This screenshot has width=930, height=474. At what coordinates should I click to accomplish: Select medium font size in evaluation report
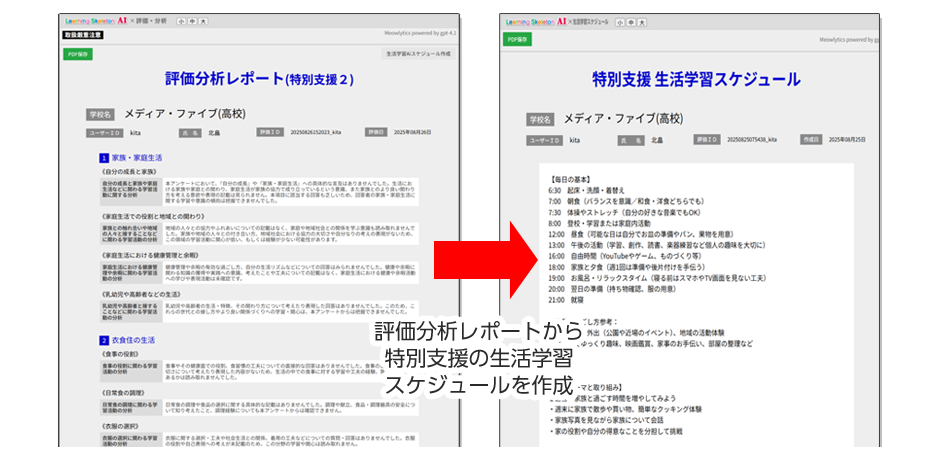point(192,20)
